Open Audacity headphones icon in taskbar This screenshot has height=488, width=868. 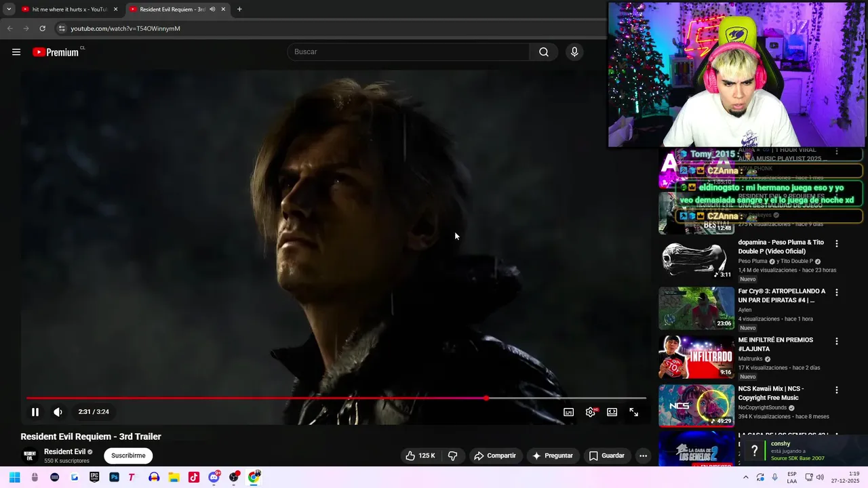(154, 477)
